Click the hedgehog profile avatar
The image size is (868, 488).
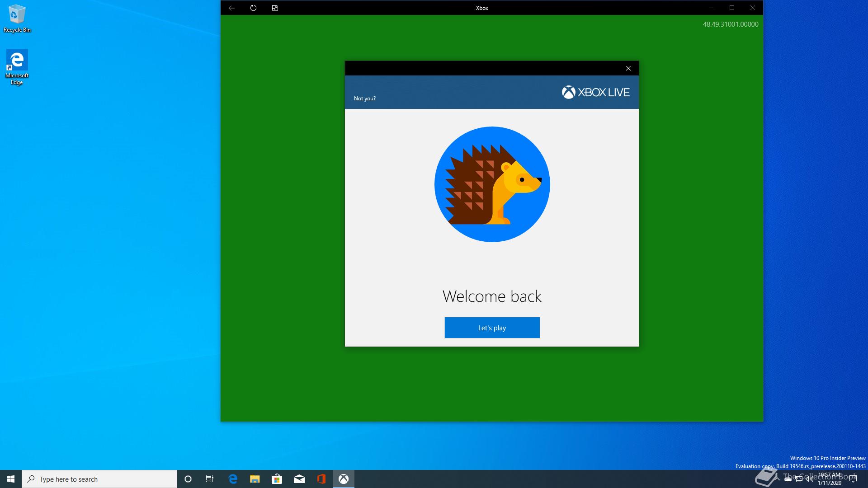pyautogui.click(x=492, y=184)
